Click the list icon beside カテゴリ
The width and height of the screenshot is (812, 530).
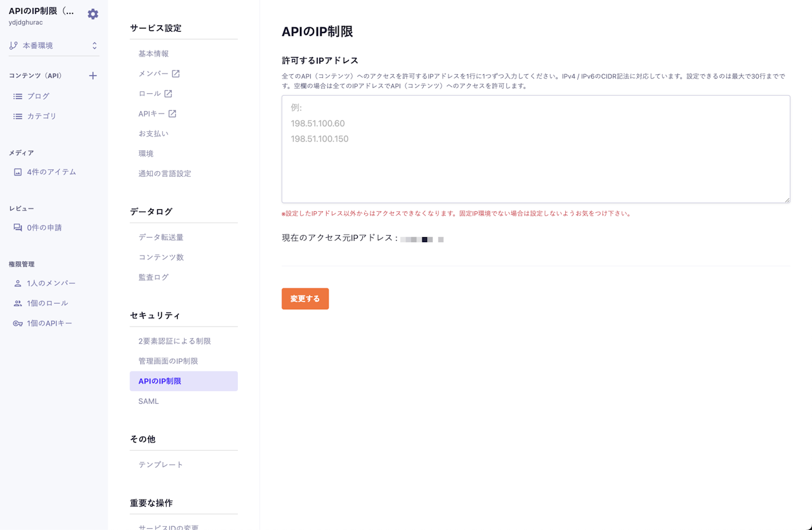18,117
